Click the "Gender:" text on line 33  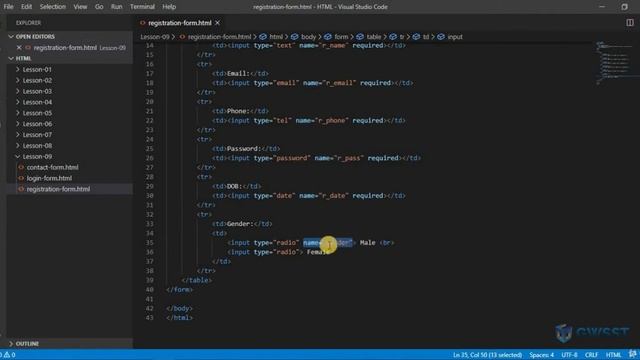(240, 224)
